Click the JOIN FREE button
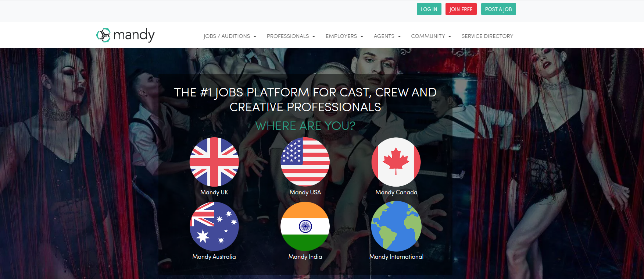Image resolution: width=644 pixels, height=279 pixels. point(461,9)
